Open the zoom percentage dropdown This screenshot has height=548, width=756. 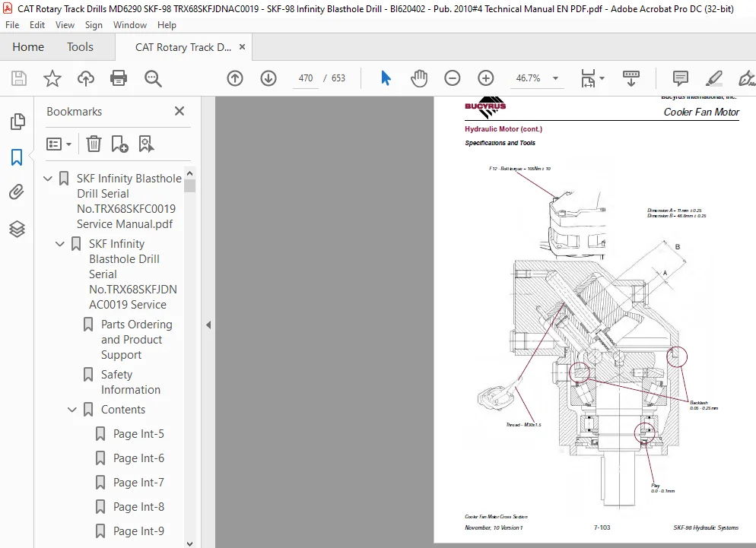555,78
